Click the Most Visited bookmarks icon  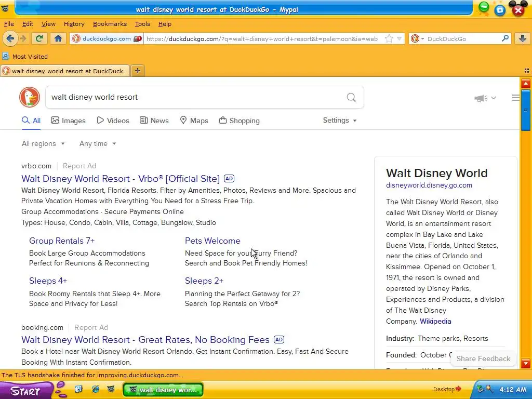tap(5, 56)
